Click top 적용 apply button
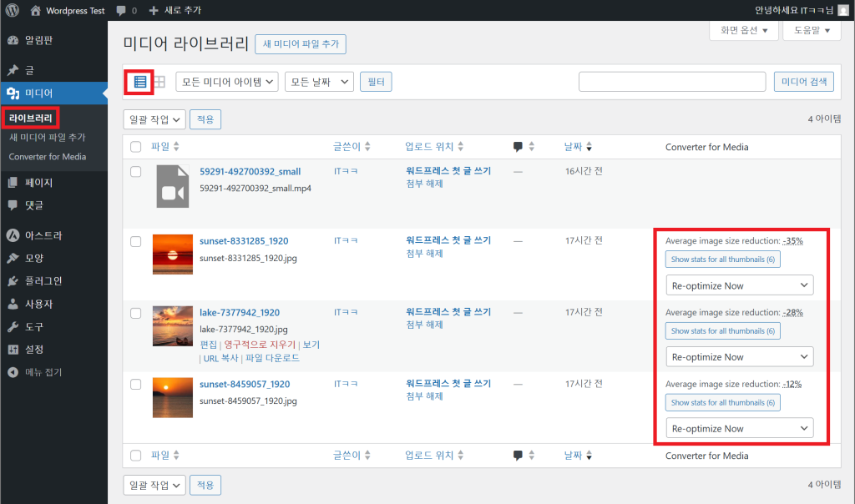The height and width of the screenshot is (504, 855). (x=205, y=119)
